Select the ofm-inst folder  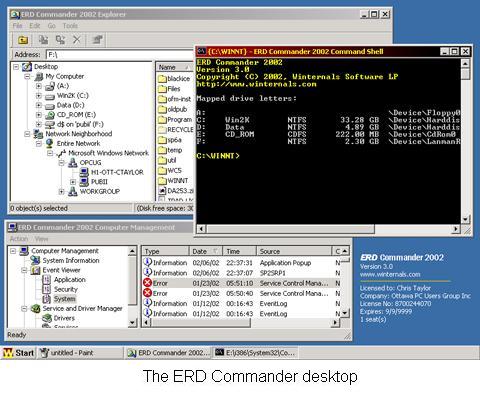[175, 99]
